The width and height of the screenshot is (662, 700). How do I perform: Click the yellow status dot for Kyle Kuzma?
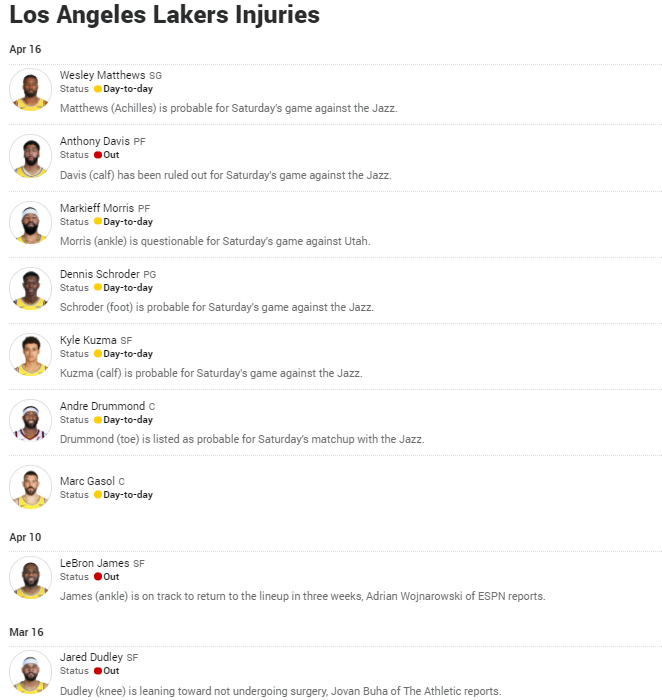[x=98, y=354]
